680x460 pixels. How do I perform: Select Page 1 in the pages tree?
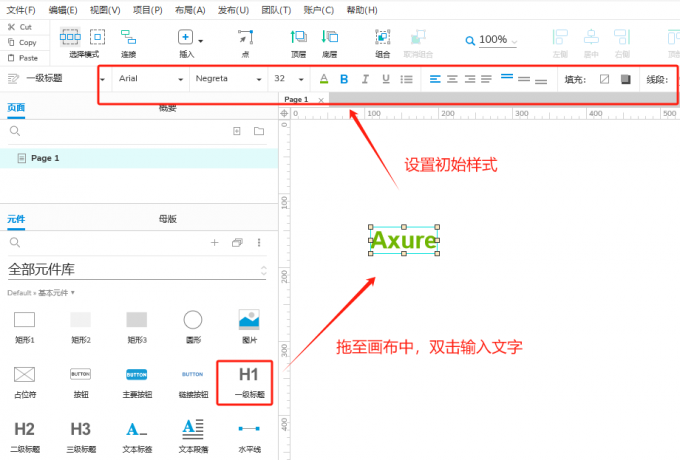(139, 158)
